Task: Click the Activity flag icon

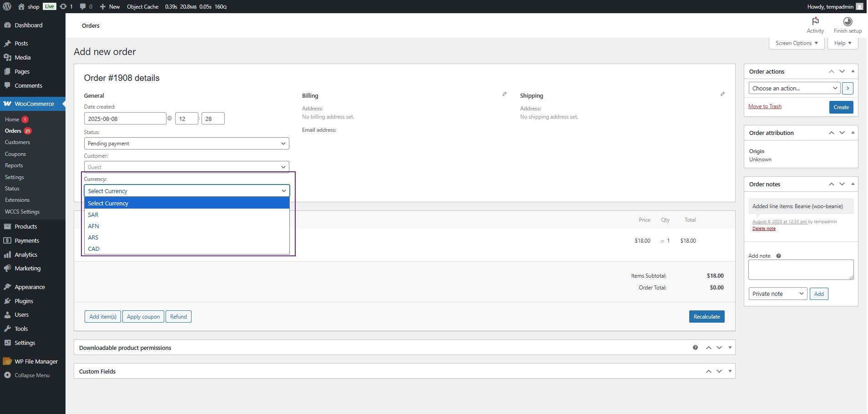Action: pos(815,21)
